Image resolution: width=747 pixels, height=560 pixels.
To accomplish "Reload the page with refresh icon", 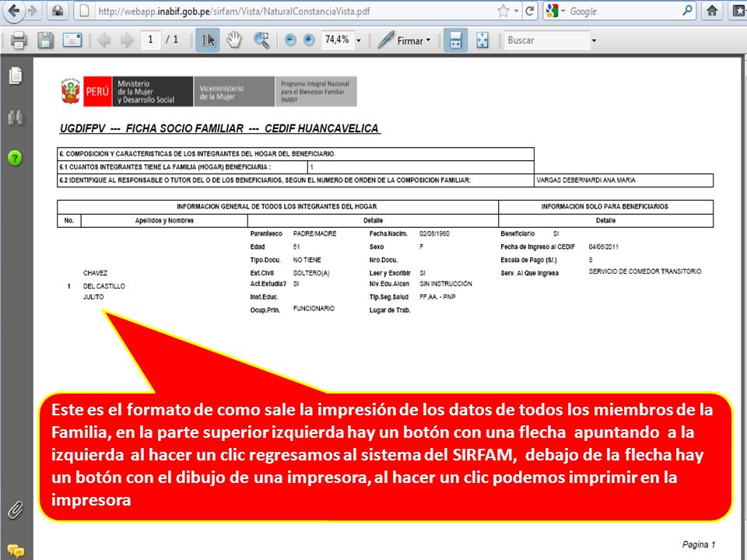I will (529, 11).
